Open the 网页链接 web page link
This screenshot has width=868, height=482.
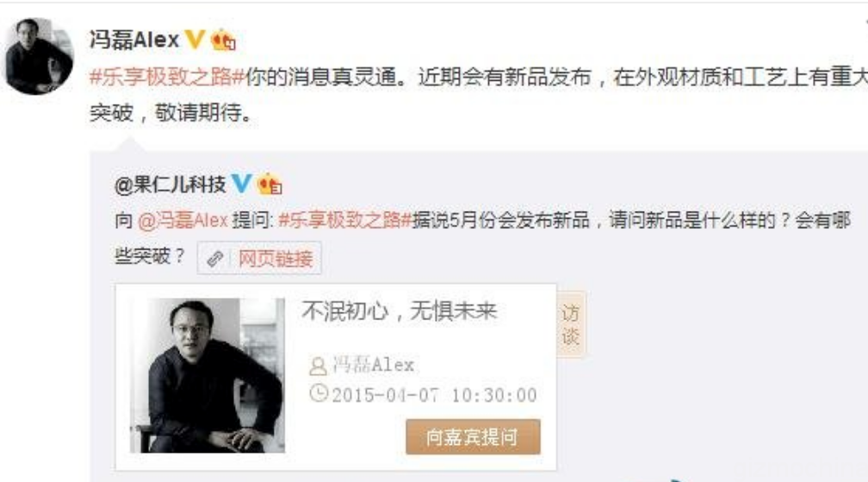click(276, 258)
